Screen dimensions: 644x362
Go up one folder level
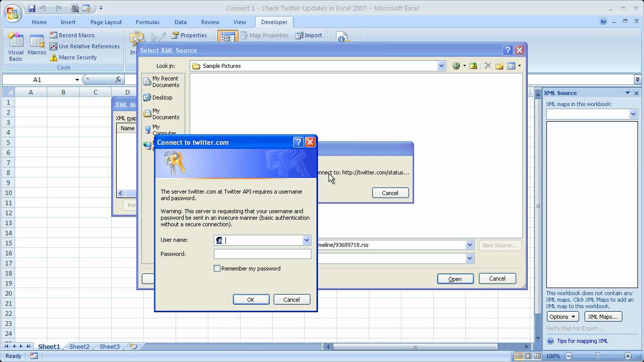[x=473, y=66]
